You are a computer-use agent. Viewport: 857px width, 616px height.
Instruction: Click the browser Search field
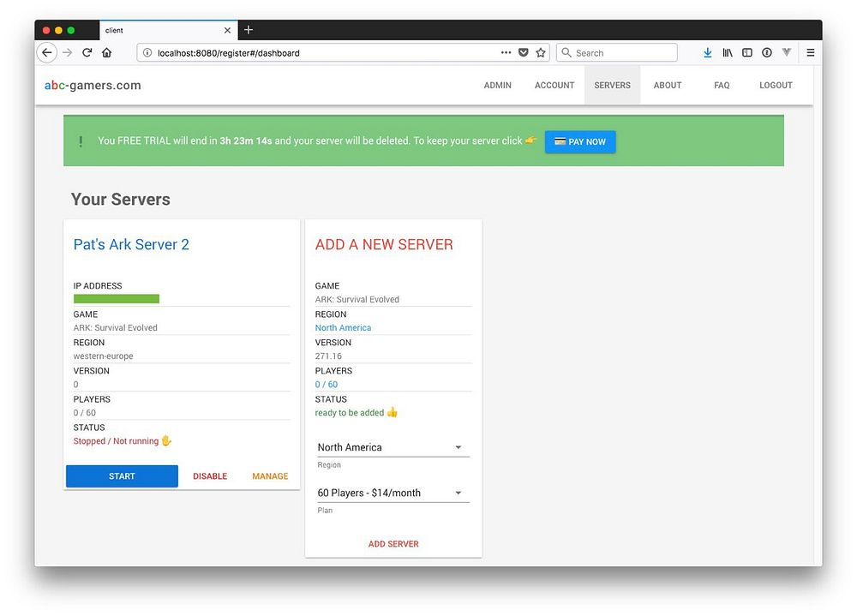pos(616,53)
